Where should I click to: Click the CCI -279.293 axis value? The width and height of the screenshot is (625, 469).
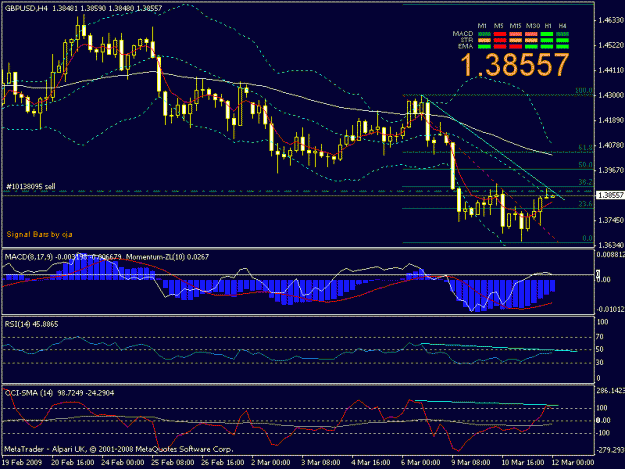point(610,450)
